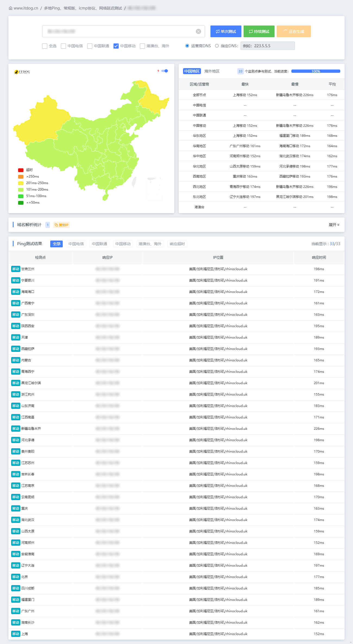The width and height of the screenshot is (353, 644).
Task: Expand the 域名解析统计 section with 展开
Action: click(x=334, y=225)
